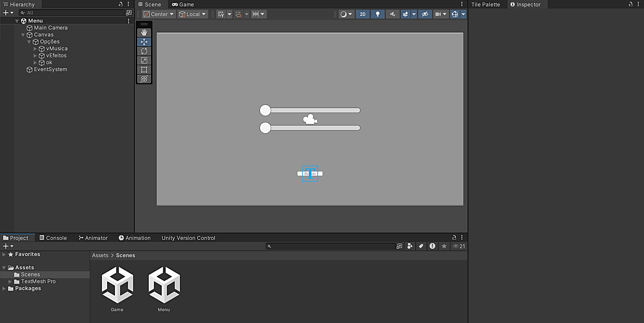
Task: Open the Local handle rotation dropdown
Action: [193, 14]
